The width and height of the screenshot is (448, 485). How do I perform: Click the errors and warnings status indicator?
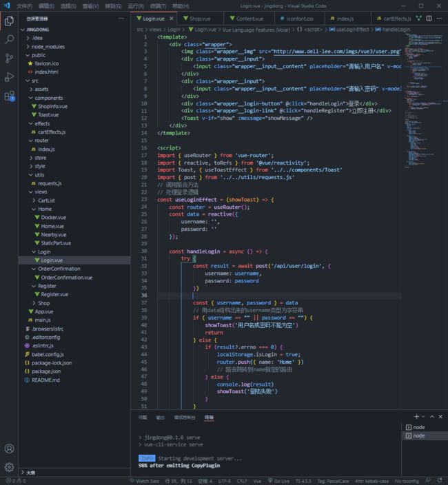(16, 481)
